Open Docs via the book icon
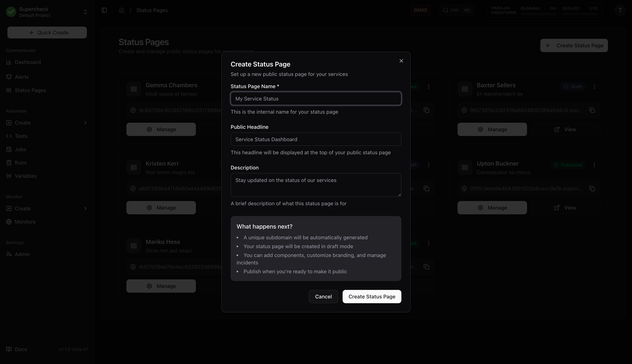 pyautogui.click(x=9, y=349)
